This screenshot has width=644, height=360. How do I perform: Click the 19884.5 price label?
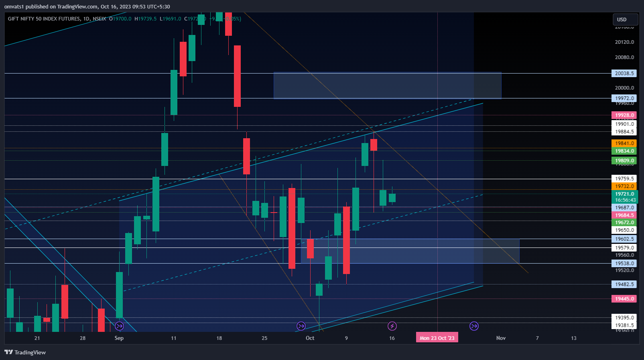pos(624,132)
